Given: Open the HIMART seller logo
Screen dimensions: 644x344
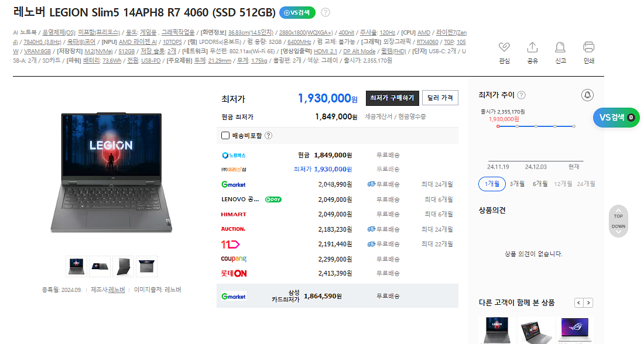Looking at the screenshot, I should pos(234,214).
